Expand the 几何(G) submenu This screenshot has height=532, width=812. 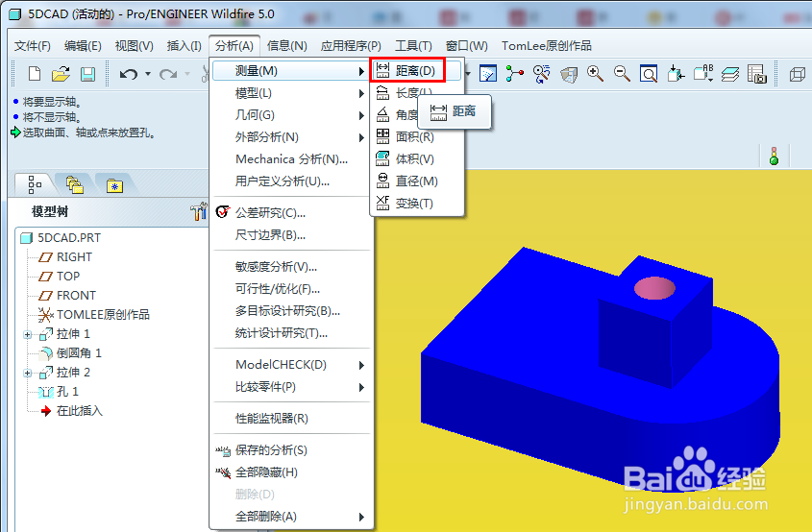(x=291, y=115)
